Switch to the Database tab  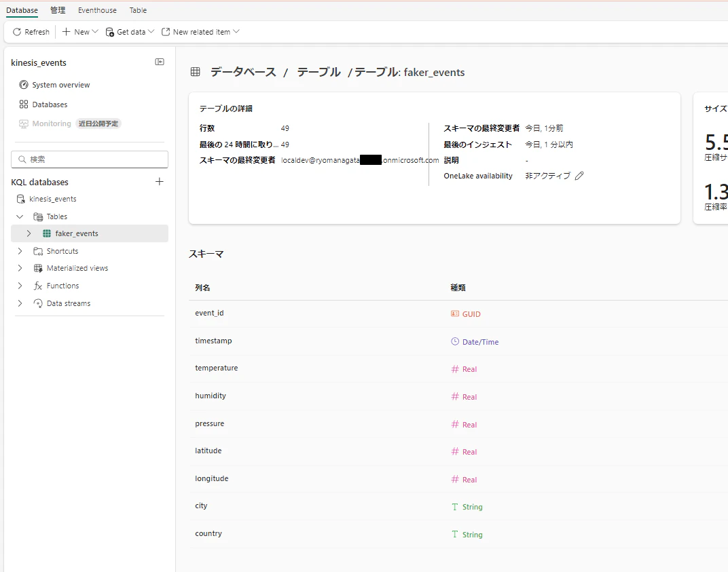tap(22, 10)
